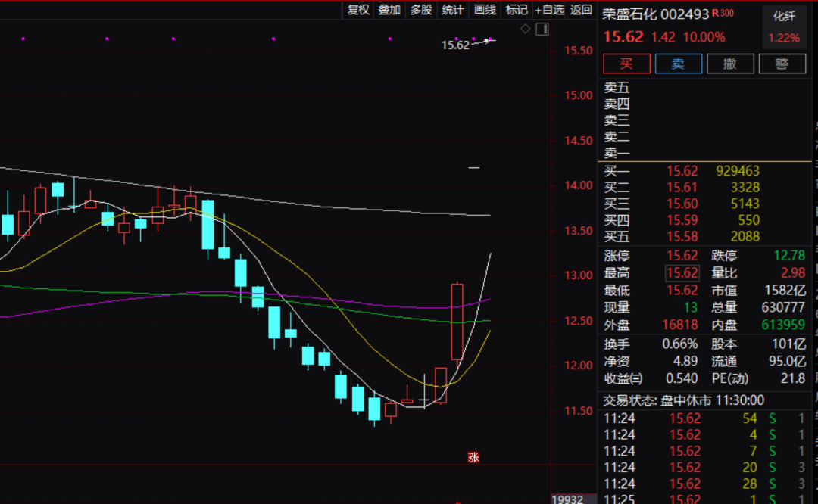The width and height of the screenshot is (818, 504).
Task: Click the 收益(三) value 0.540
Action: [682, 378]
